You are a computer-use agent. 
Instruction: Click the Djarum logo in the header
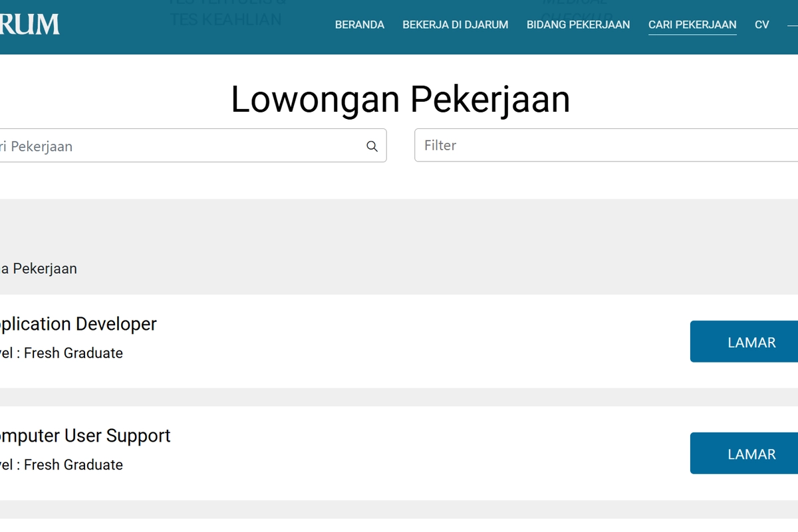30,25
